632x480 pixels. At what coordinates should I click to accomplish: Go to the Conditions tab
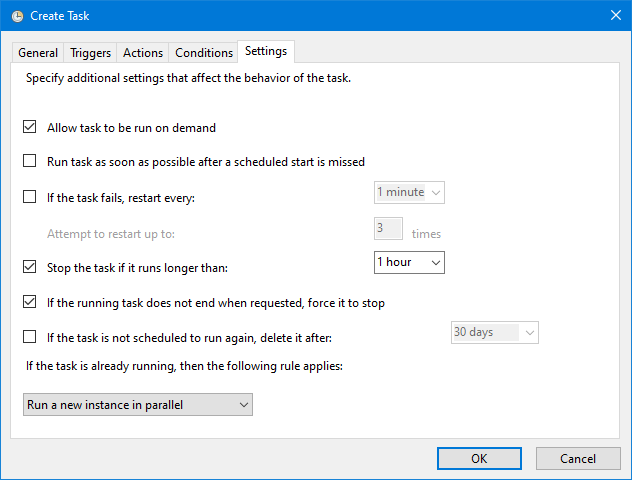[202, 53]
